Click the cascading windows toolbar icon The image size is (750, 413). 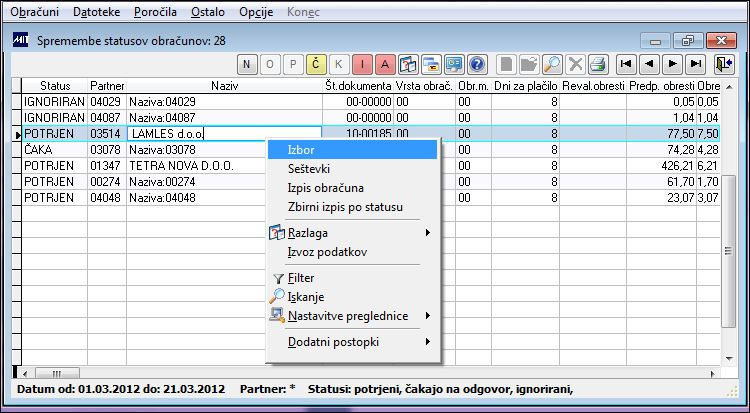tap(431, 64)
